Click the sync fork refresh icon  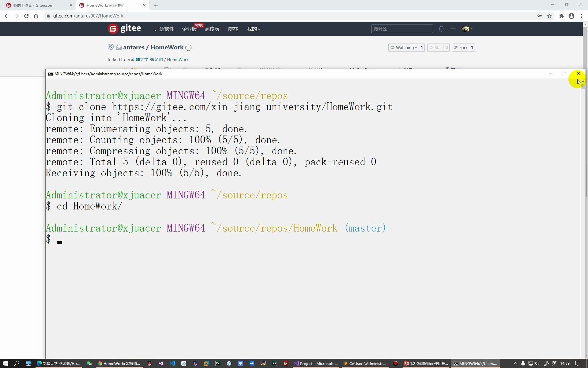pos(189,48)
